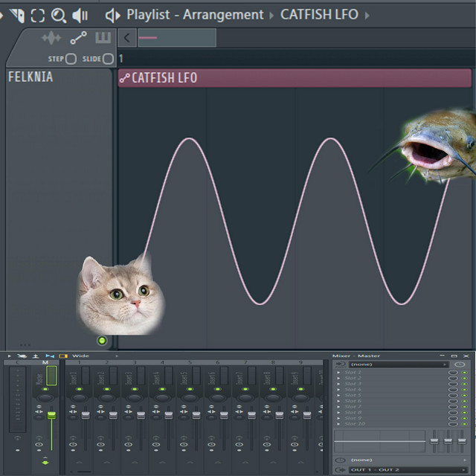The image size is (476, 476).
Task: Enable the STEP checkbox
Action: point(71,59)
